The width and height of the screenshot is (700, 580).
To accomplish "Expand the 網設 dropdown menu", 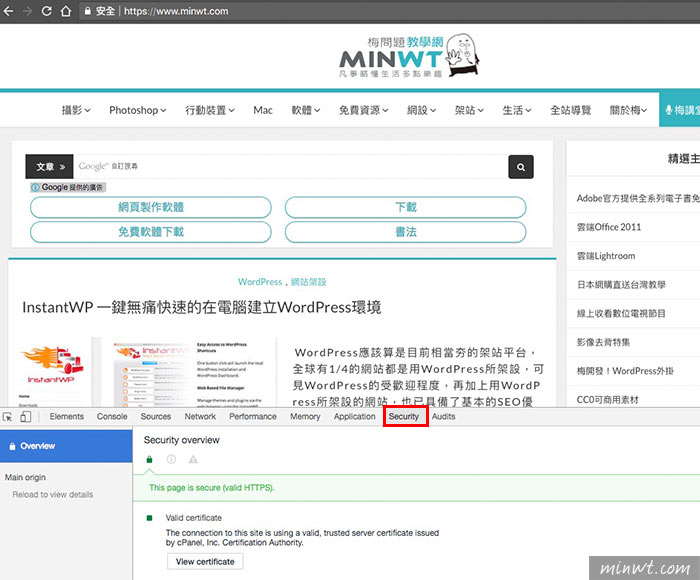I will (421, 110).
